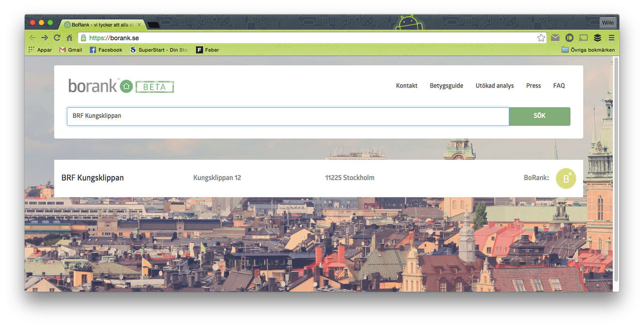Reload the current page

(57, 38)
